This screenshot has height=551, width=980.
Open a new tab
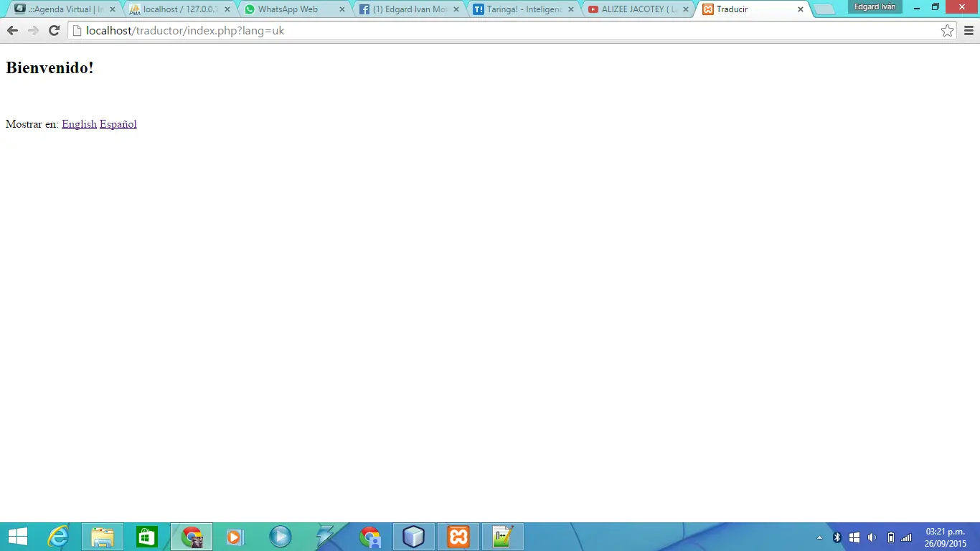click(824, 10)
